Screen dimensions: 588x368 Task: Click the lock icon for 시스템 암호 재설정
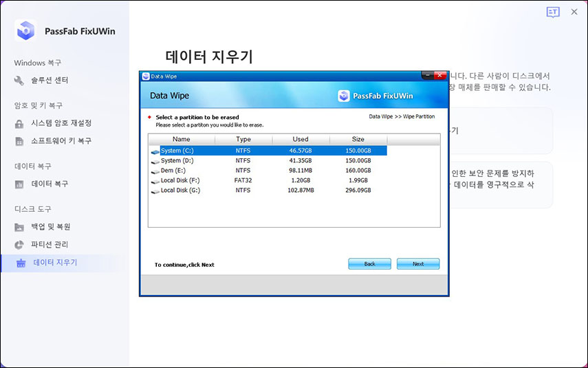tap(19, 124)
